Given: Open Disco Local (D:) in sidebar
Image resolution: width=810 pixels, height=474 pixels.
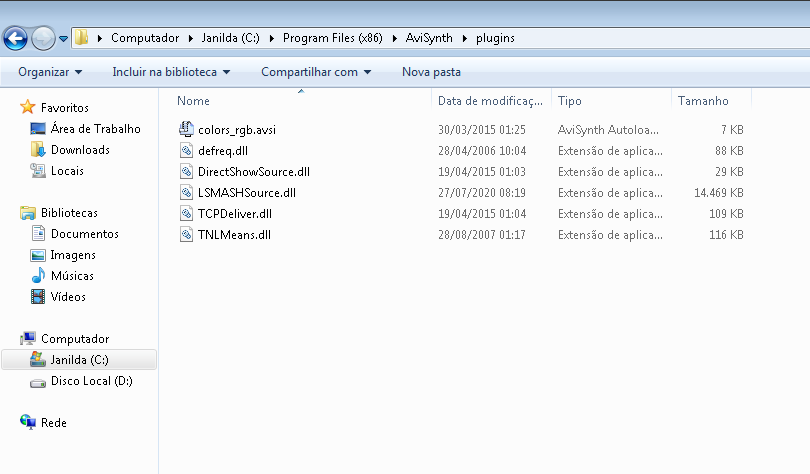Looking at the screenshot, I should point(91,381).
